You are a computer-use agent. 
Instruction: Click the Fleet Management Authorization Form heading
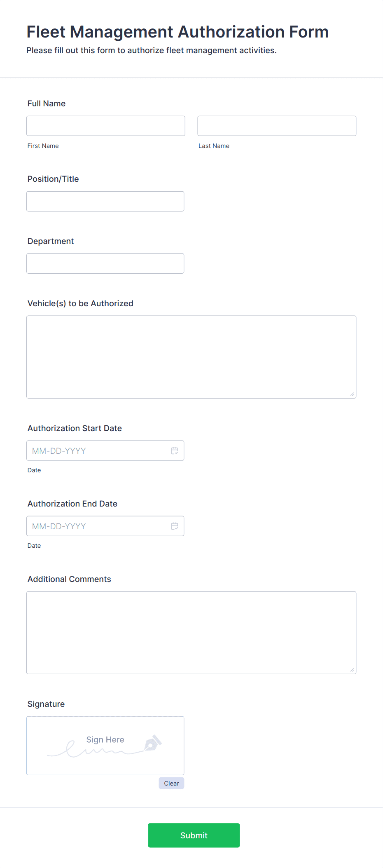tap(177, 32)
